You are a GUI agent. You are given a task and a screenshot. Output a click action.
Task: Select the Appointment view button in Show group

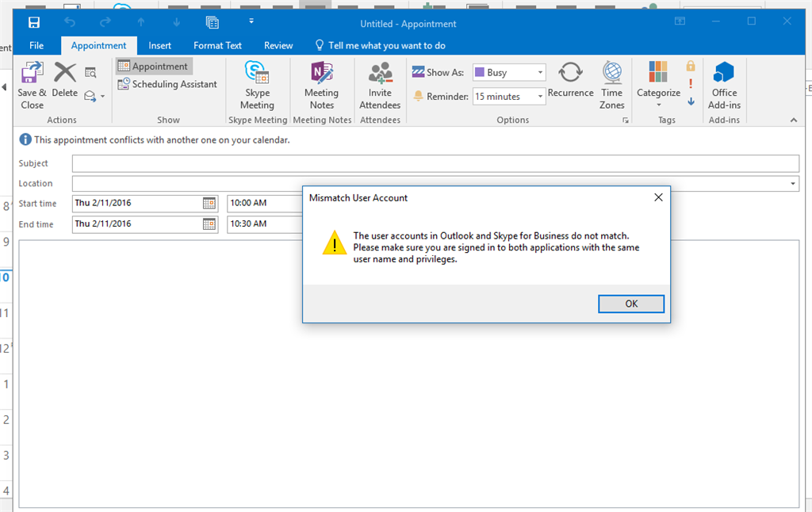coord(154,67)
